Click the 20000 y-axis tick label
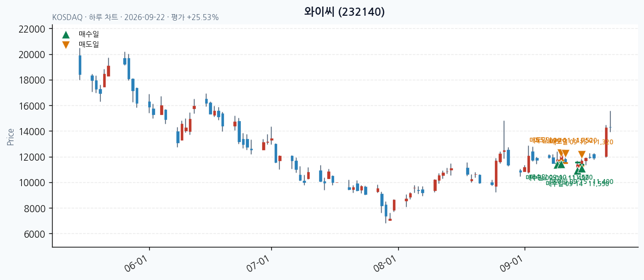The image size is (644, 280). tap(32, 55)
